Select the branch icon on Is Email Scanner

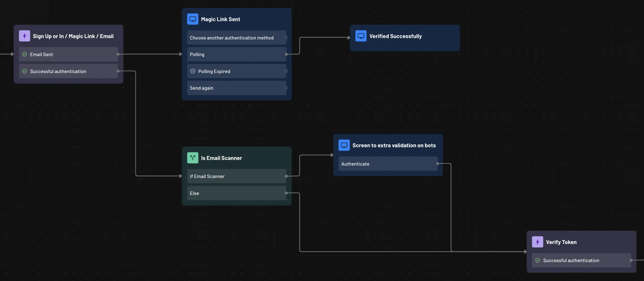(192, 158)
